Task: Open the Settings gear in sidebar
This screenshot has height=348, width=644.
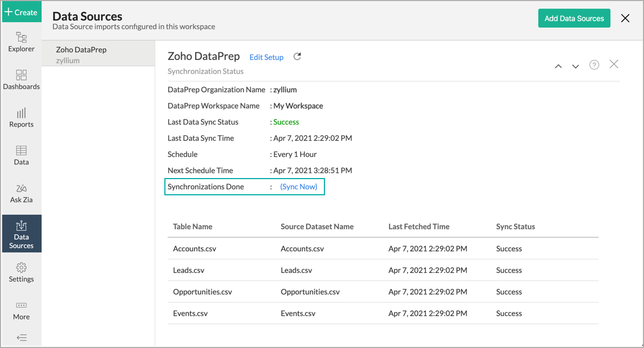Action: tap(22, 272)
